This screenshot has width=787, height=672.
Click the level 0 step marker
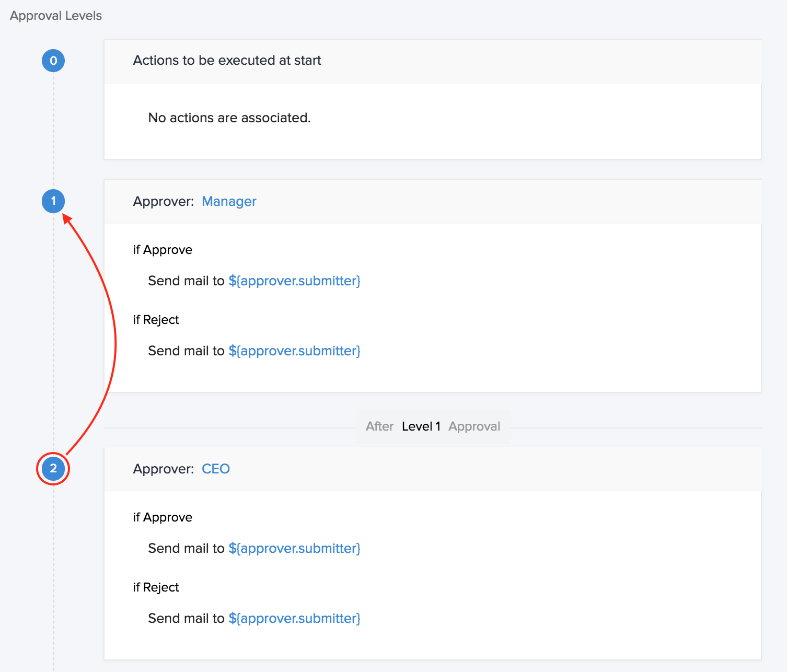[x=53, y=61]
